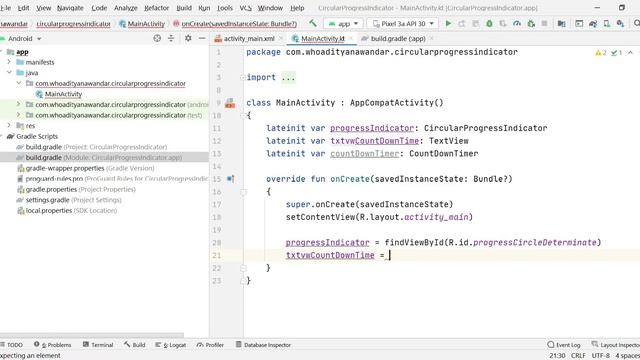Image resolution: width=640 pixels, height=360 pixels.
Task: Open the Logcat tool window
Action: [171, 345]
